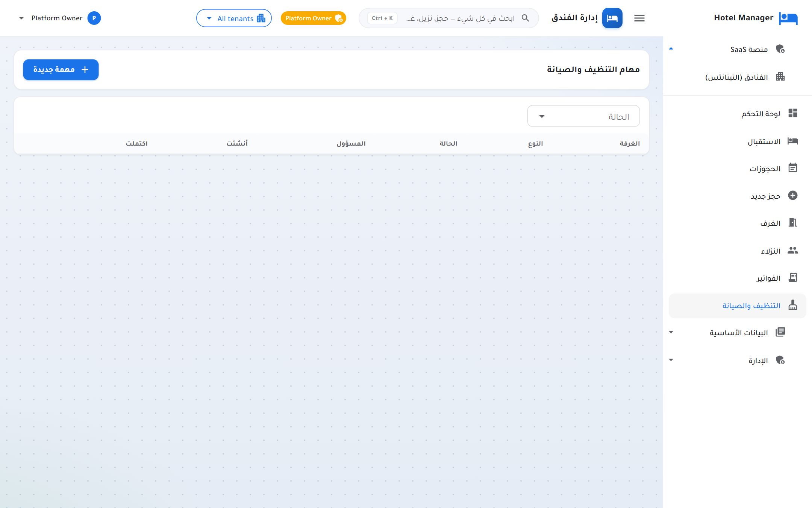812x508 pixels.
Task: Click the Hotel Manager sidebar logo icon
Action: click(x=788, y=18)
